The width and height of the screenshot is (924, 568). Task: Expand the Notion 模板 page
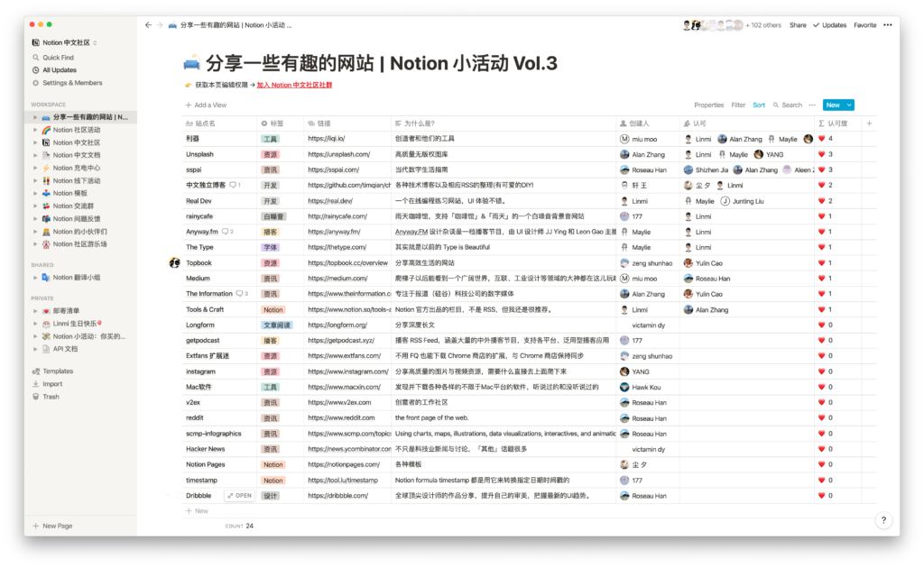click(35, 193)
